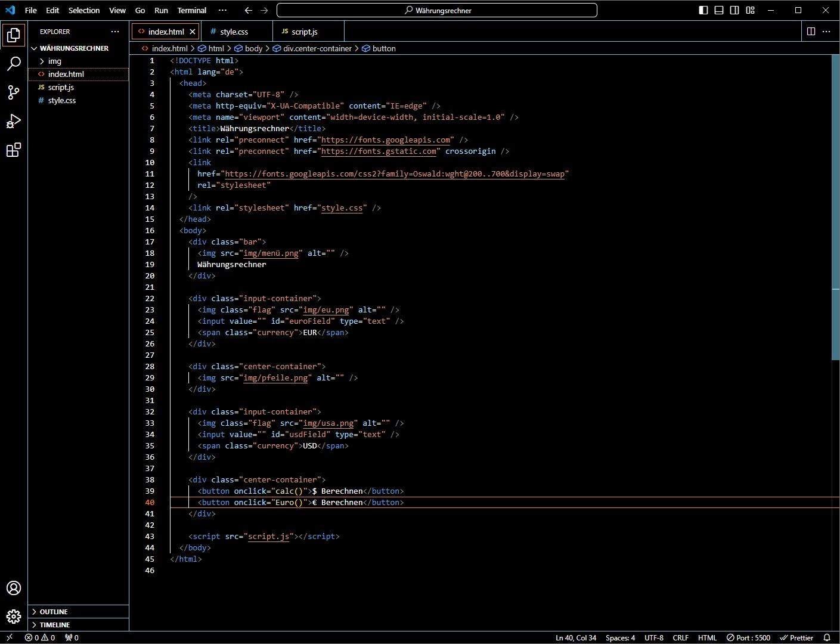Click breadcrumb body element

[x=248, y=48]
